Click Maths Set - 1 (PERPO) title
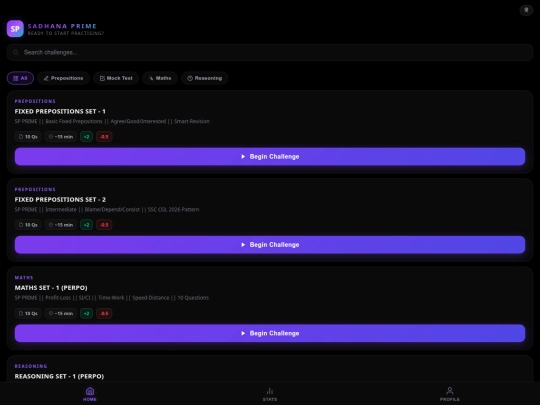The image size is (540, 405). click(x=51, y=288)
